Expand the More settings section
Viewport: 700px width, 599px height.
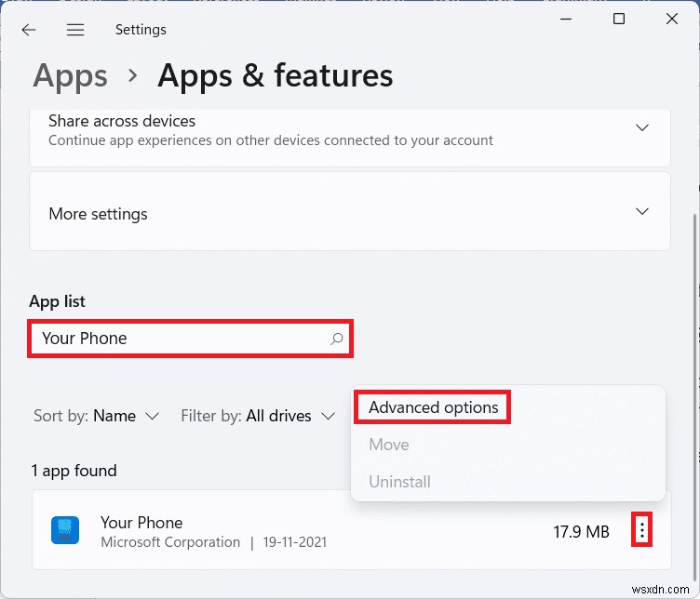click(x=641, y=212)
